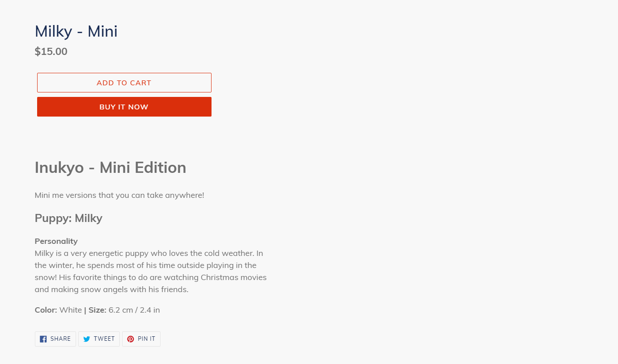Click the TWEET text label
This screenshot has width=618, height=364.
pyautogui.click(x=104, y=339)
